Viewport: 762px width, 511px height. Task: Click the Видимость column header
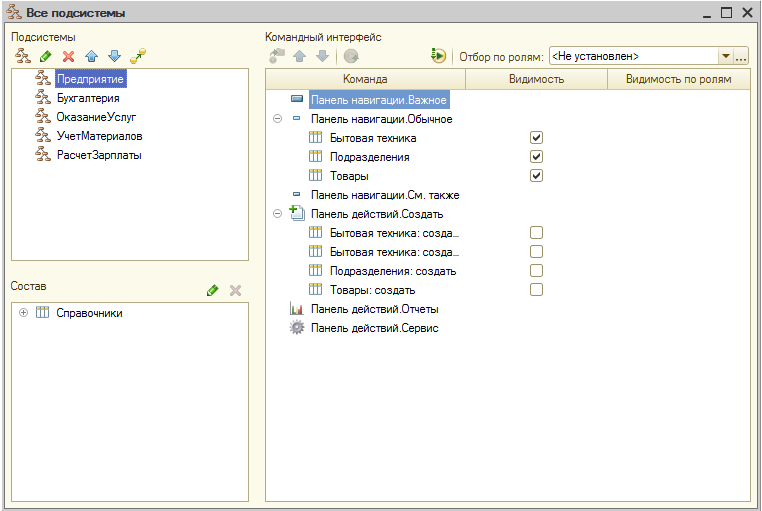[x=536, y=79]
